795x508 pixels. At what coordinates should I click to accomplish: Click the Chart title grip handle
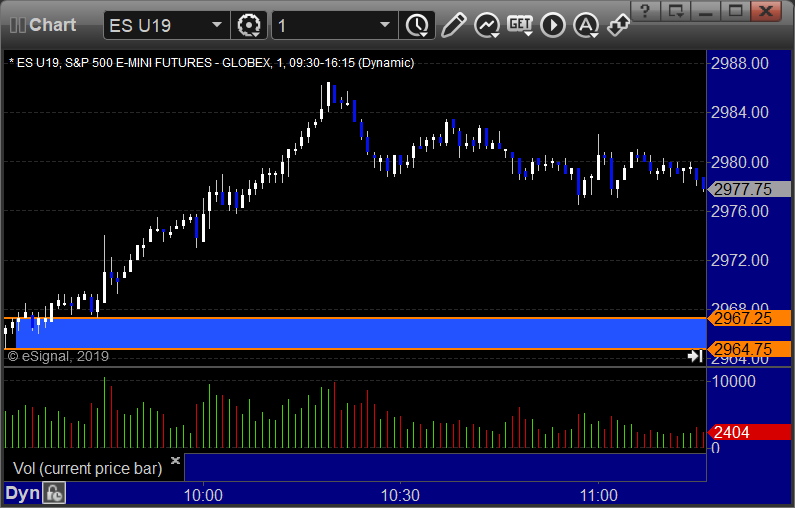[x=18, y=25]
